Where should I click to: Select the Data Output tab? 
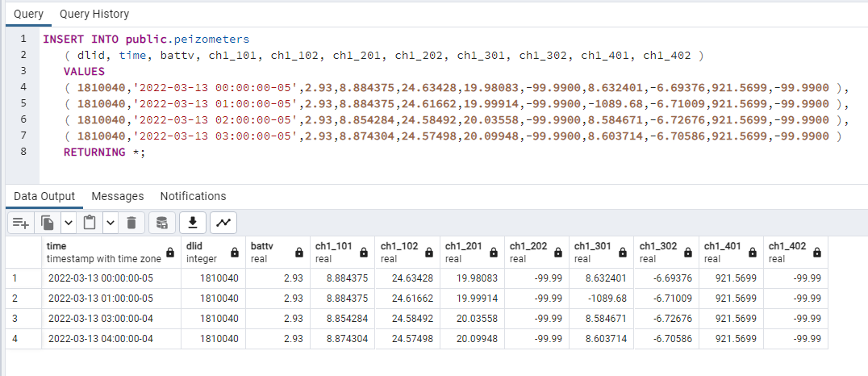point(44,196)
